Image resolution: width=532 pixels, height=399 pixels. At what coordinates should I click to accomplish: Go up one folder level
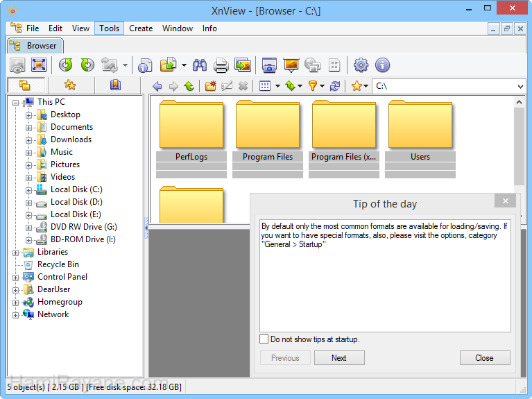pos(189,86)
